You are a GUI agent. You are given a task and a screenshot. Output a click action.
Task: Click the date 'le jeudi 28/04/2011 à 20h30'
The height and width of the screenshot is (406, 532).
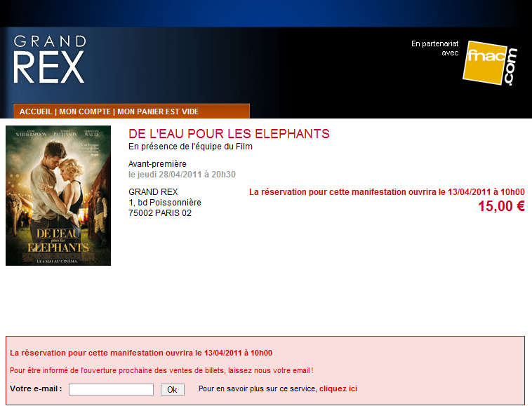pyautogui.click(x=182, y=175)
